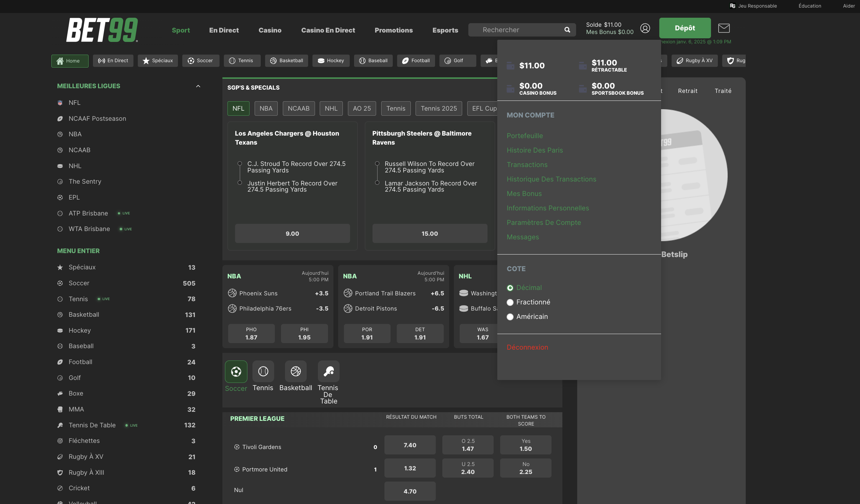This screenshot has height=504, width=860.
Task: Select the Tennis De Table paddle icon
Action: (x=328, y=371)
